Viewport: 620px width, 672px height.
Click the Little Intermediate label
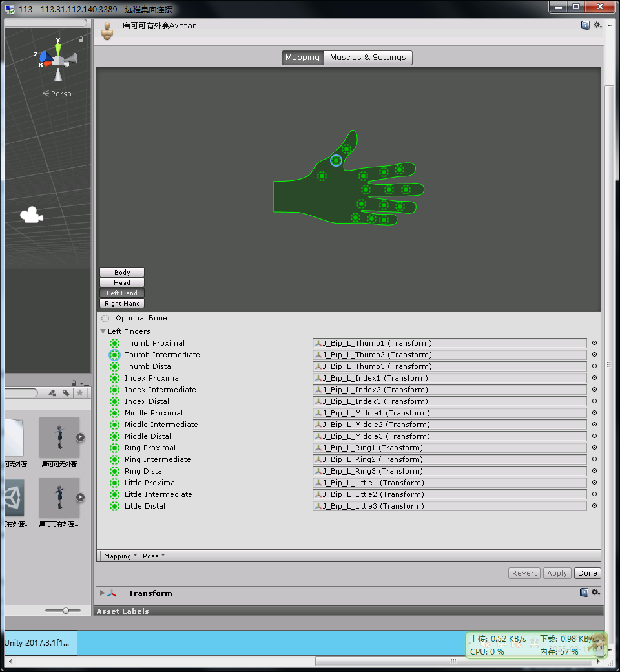[158, 494]
